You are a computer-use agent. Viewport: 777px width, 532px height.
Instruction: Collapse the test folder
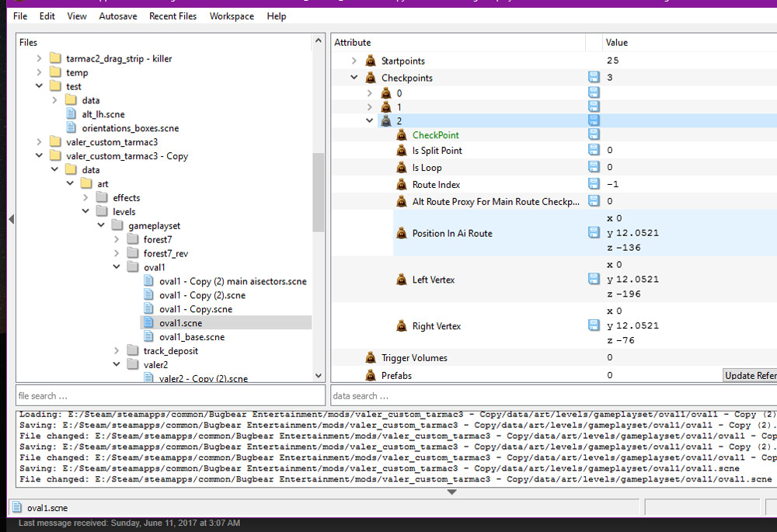tap(39, 86)
